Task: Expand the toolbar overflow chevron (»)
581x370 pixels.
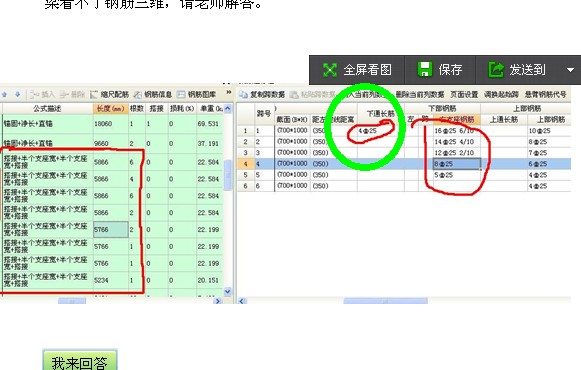Action: point(229,92)
